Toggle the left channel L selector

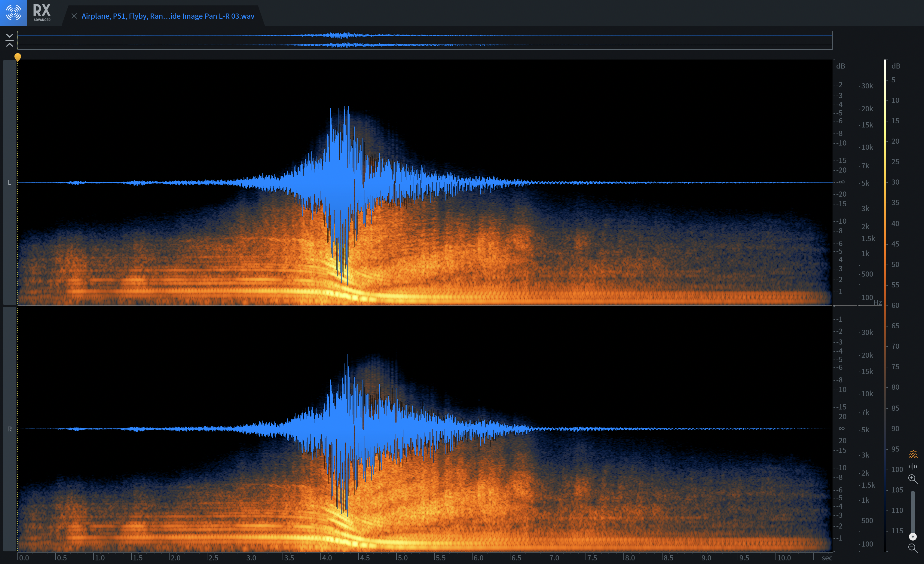pos(9,182)
